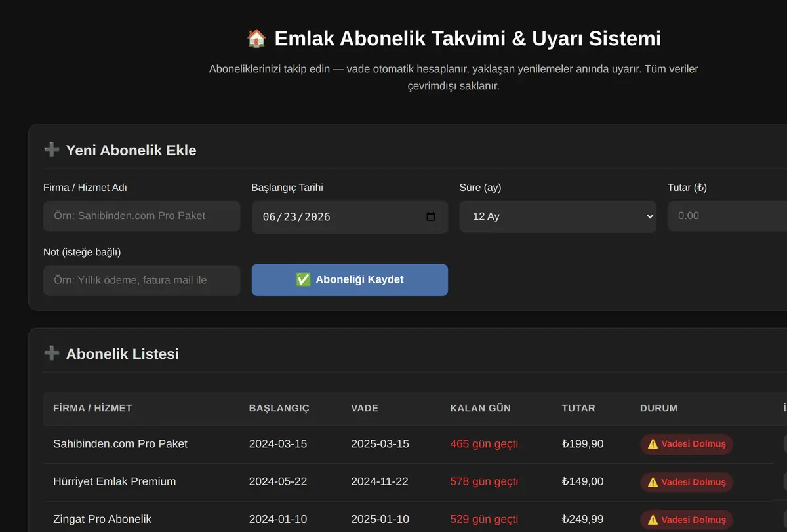Screen dimensions: 787x532
Task: Click the plus icon beside Abonelik Listesi
Action: [51, 354]
